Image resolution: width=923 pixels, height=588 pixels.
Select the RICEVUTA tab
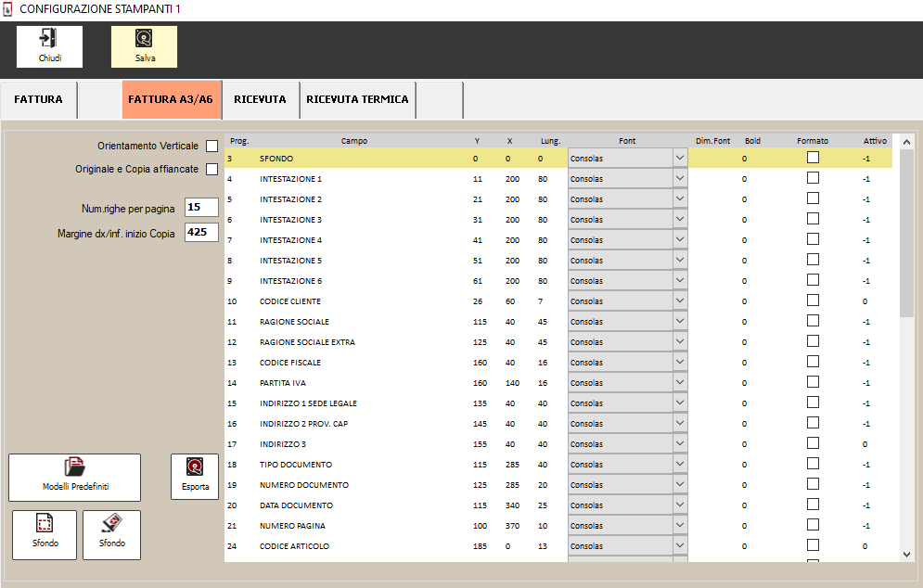click(x=260, y=99)
